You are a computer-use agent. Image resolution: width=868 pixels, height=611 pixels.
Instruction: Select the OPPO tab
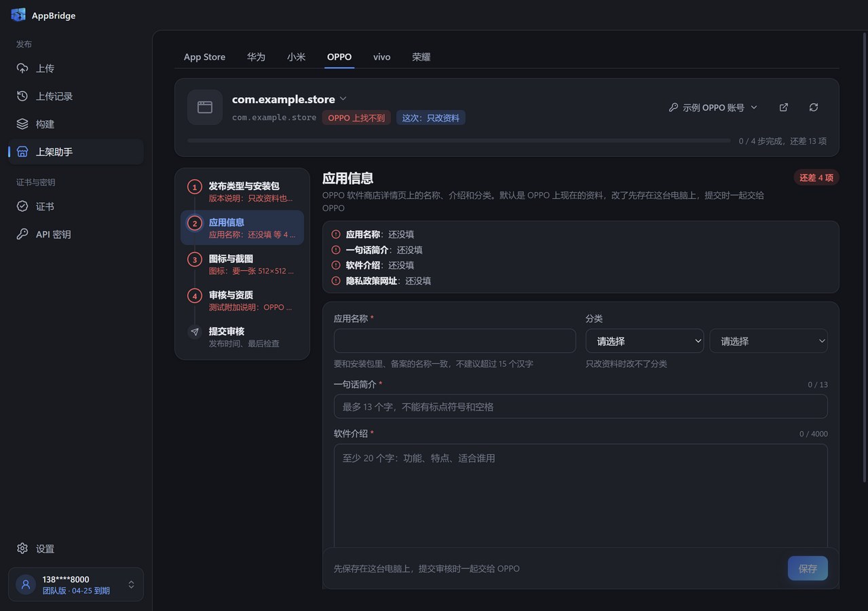tap(339, 57)
